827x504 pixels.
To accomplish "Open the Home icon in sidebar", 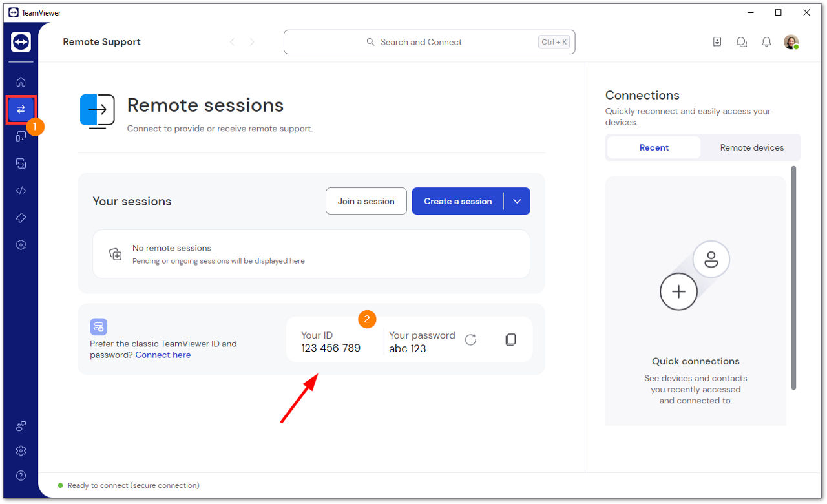I will 21,82.
